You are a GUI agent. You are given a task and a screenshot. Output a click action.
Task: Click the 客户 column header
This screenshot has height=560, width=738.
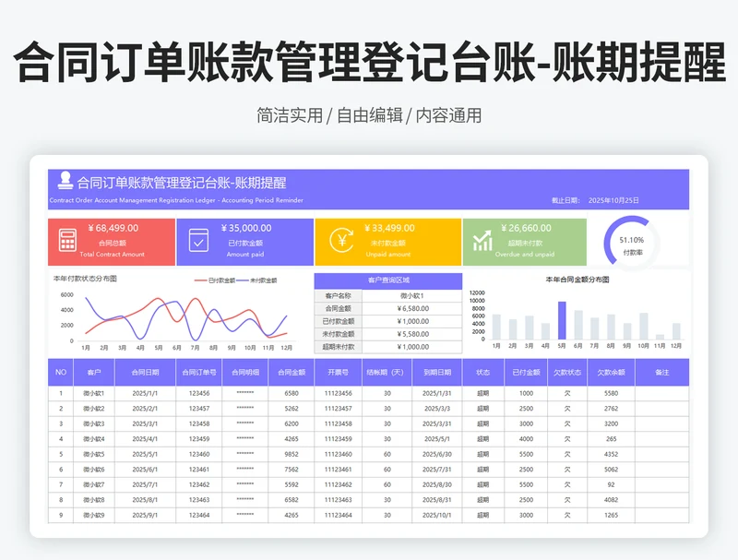(94, 372)
